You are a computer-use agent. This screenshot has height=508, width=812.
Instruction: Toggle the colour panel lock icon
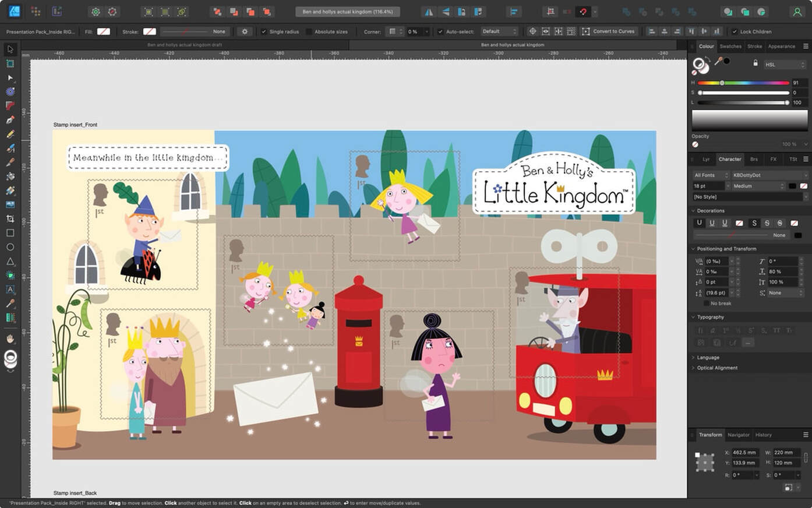(755, 63)
